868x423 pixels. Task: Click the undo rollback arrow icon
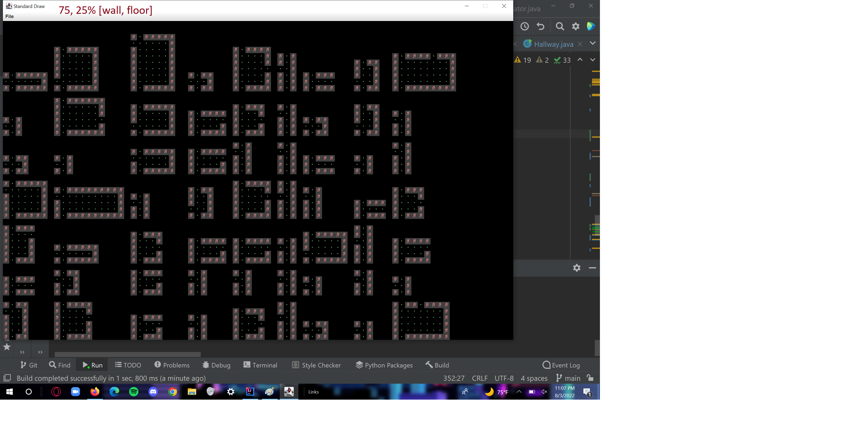pyautogui.click(x=540, y=26)
